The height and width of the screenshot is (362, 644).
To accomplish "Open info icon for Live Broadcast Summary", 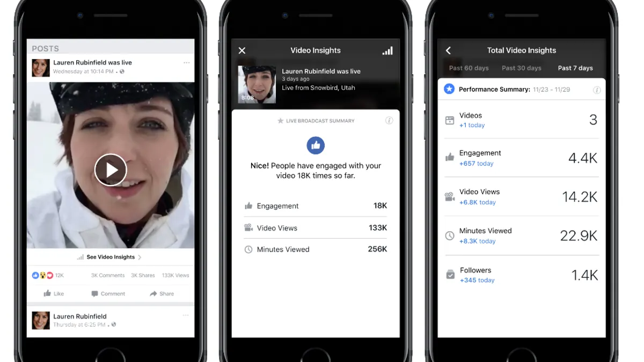I will tap(389, 121).
